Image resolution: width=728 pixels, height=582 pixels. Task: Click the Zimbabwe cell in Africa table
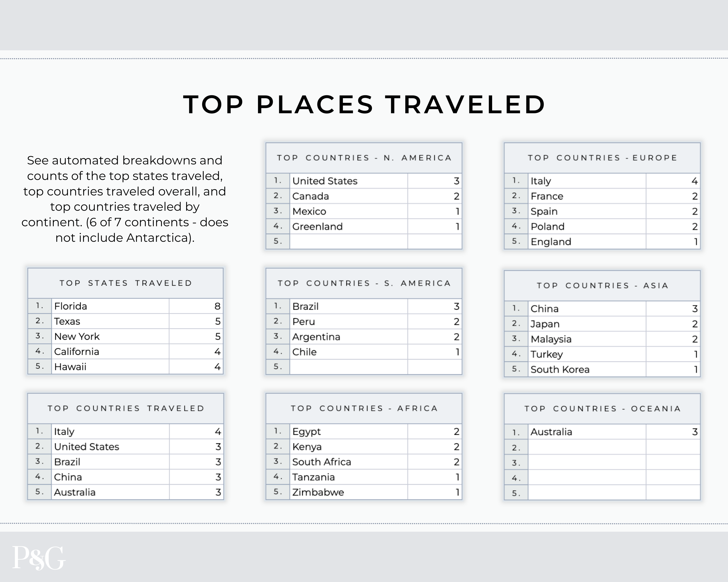click(348, 492)
